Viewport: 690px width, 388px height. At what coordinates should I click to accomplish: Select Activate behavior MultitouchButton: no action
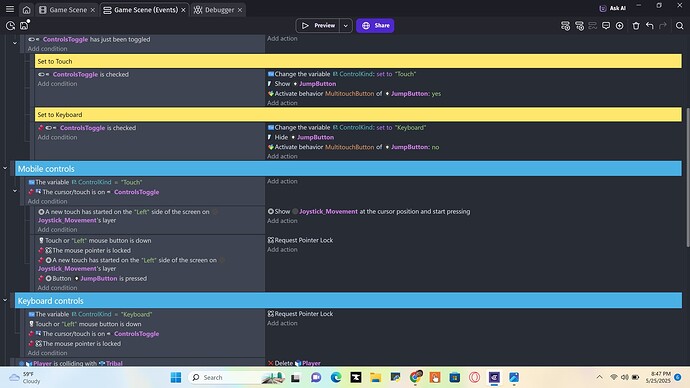coord(353,147)
